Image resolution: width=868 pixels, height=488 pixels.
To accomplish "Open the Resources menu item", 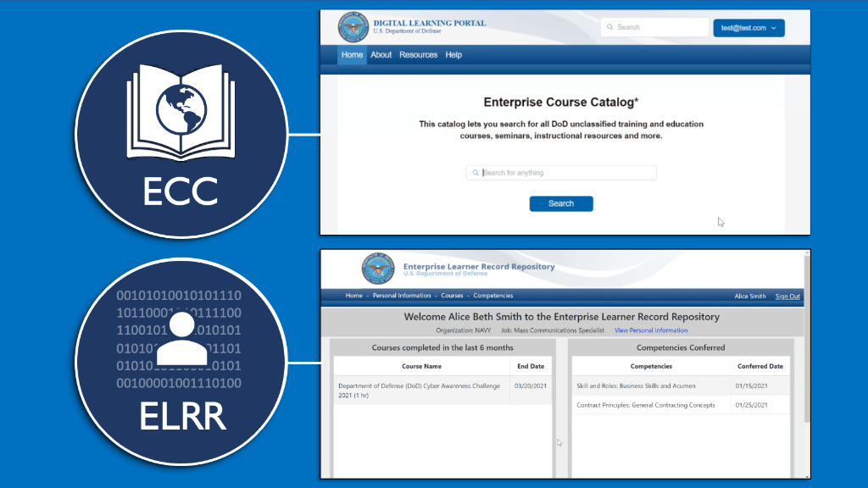I will pyautogui.click(x=419, y=55).
